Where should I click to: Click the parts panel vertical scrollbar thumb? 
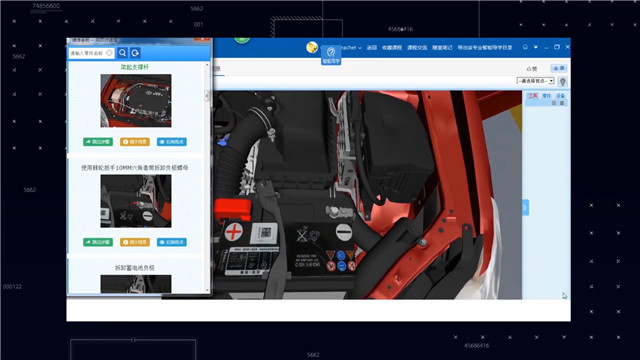point(207,96)
